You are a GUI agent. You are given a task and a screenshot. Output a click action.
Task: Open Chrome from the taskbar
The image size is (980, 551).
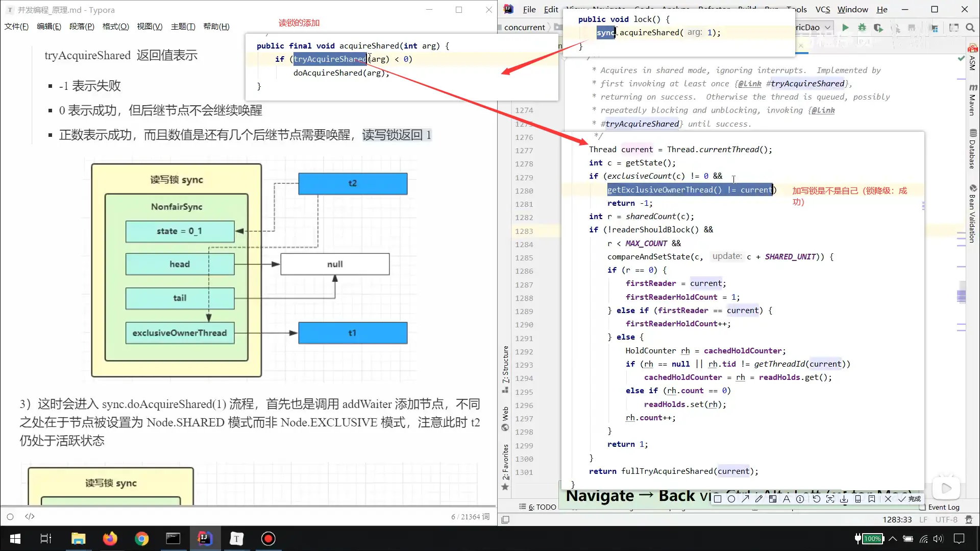[x=141, y=539]
